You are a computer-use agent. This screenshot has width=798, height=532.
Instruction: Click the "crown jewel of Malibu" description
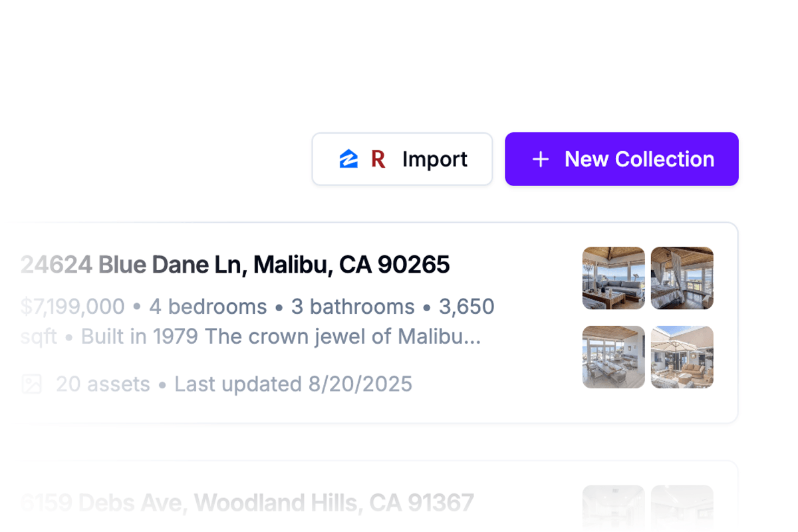coord(342,336)
